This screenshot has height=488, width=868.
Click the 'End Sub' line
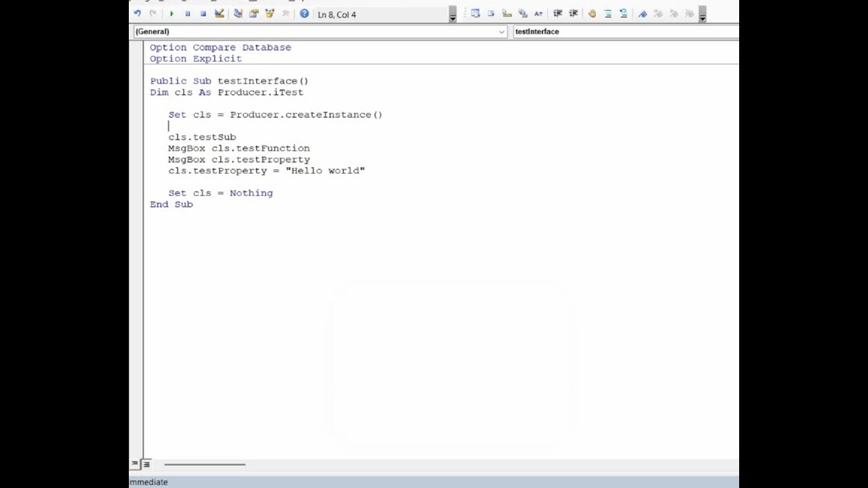pos(171,204)
